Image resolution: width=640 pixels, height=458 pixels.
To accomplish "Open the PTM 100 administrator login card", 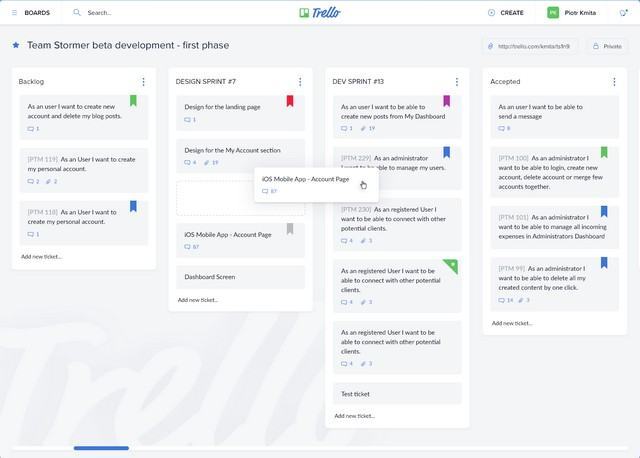I will click(x=555, y=172).
